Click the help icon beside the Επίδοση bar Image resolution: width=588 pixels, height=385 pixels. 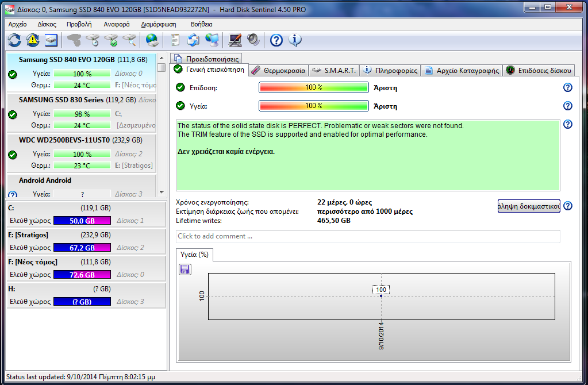click(x=568, y=87)
